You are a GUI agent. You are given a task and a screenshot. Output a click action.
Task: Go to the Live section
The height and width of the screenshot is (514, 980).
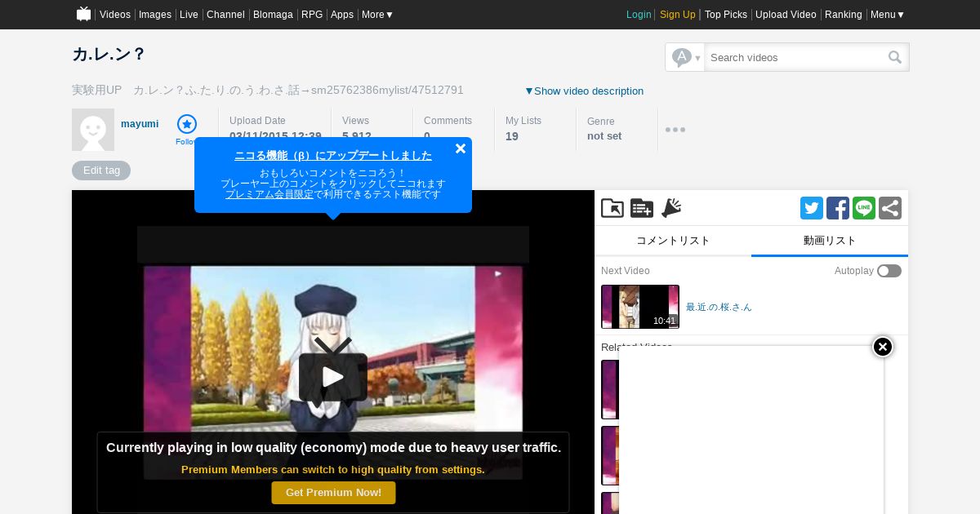(189, 15)
